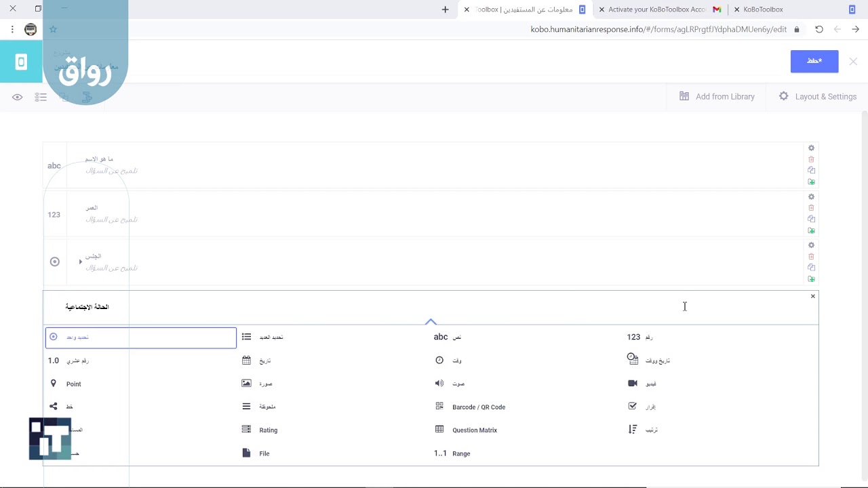Delete the first text question
The image size is (868, 488).
[x=811, y=159]
